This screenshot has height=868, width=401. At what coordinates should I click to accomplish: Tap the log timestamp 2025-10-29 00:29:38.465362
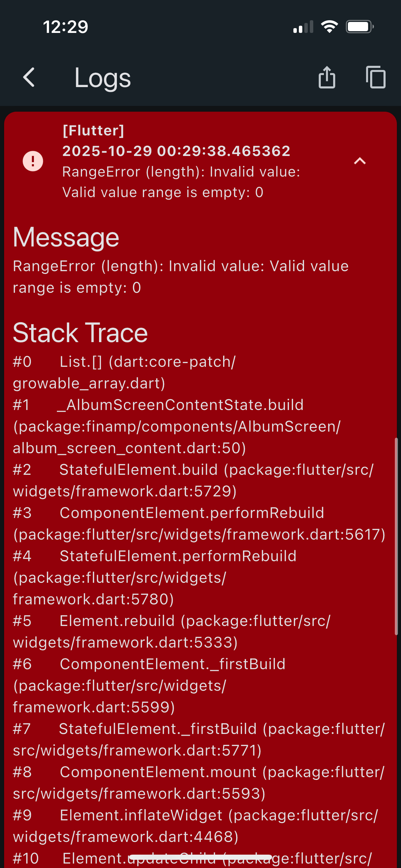176,151
